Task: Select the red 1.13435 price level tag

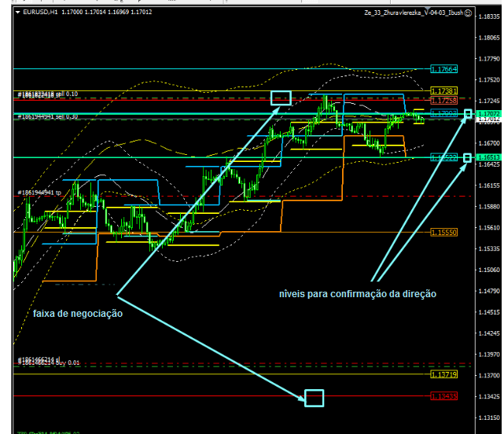Action: (443, 395)
